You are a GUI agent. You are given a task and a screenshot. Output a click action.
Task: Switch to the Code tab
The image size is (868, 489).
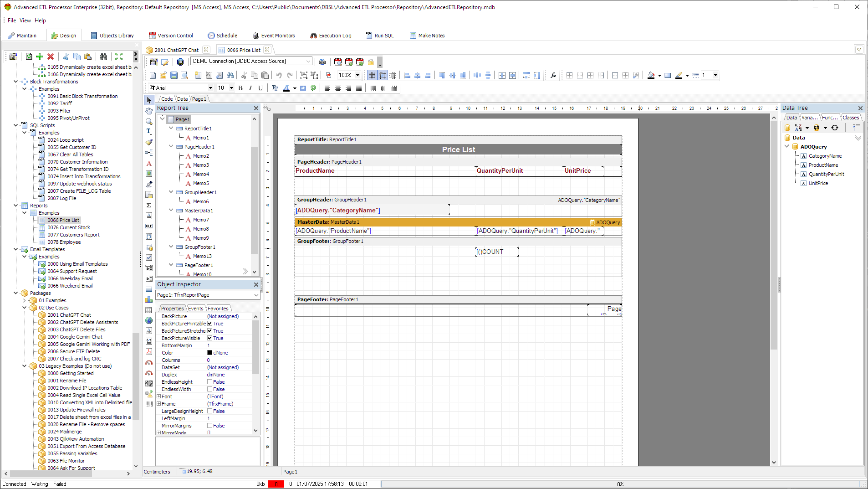tap(167, 98)
